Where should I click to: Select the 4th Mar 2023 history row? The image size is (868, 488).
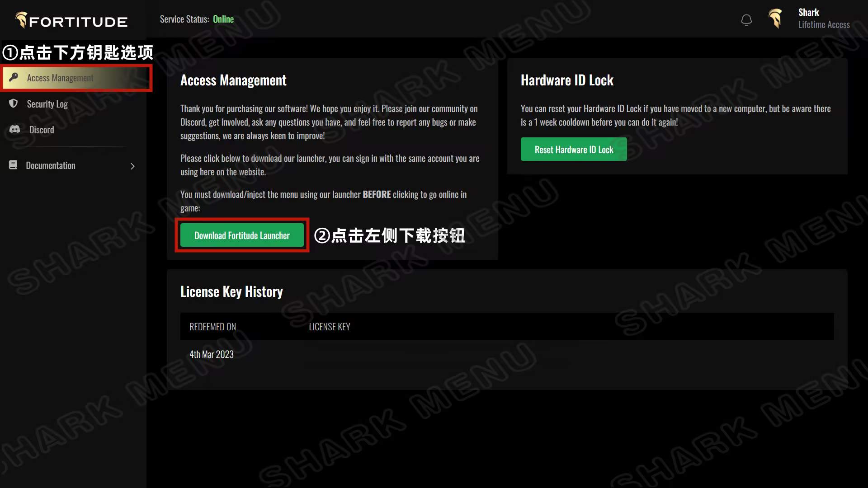[x=212, y=354]
